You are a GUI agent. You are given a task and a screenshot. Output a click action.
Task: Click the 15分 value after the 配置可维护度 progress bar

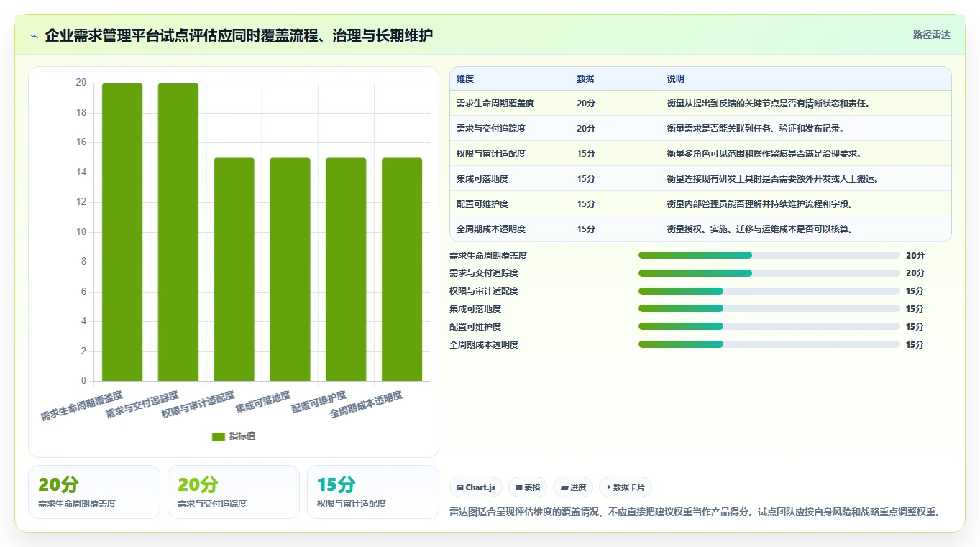[915, 327]
